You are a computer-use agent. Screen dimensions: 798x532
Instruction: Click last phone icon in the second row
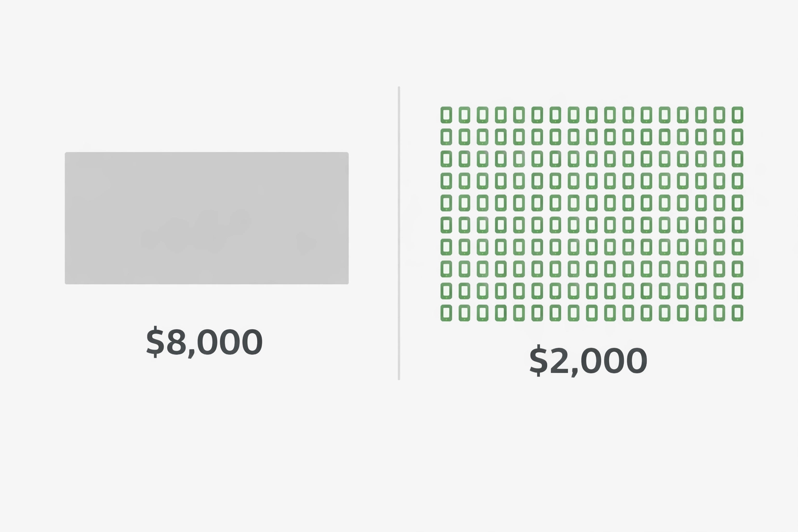pyautogui.click(x=737, y=137)
